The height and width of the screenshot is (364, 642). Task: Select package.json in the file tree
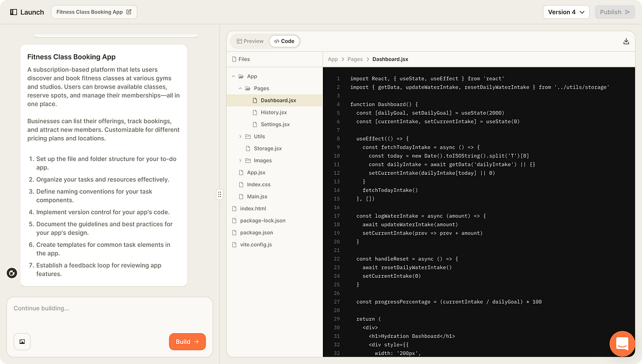[256, 232]
